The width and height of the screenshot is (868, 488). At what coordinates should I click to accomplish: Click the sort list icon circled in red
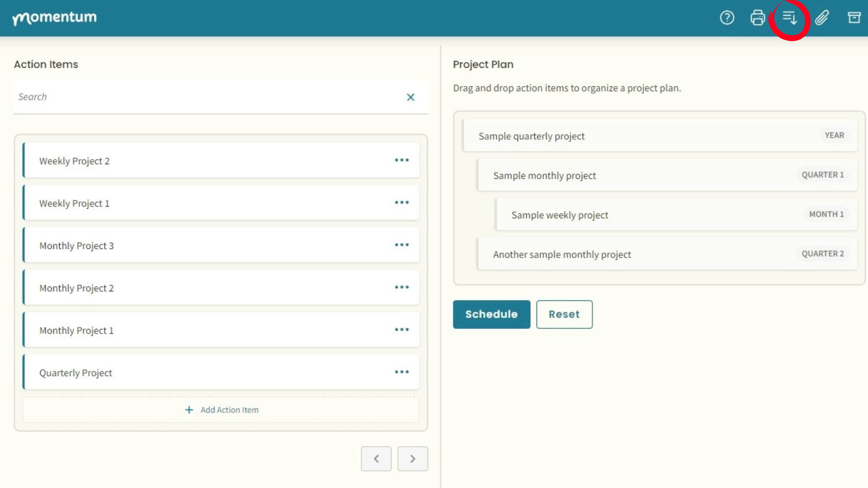tap(789, 18)
